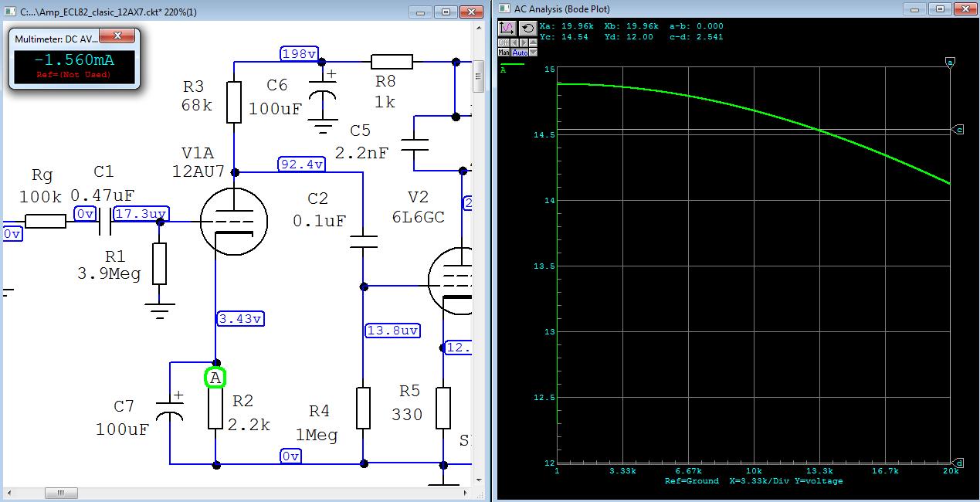Click the reset/redraw plot icon
980x502 pixels.
pos(528,29)
